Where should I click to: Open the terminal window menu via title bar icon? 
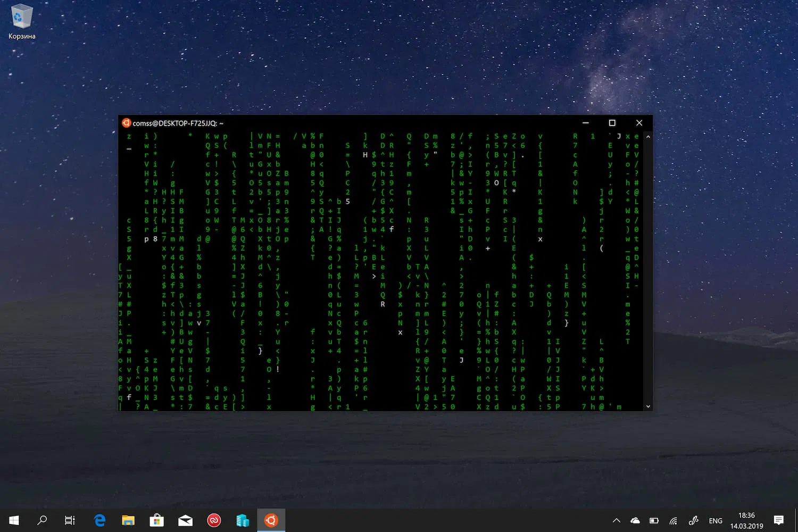[126, 123]
